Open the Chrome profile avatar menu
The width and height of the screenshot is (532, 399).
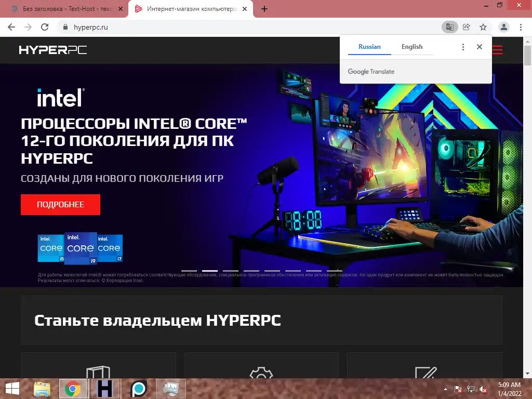(504, 27)
